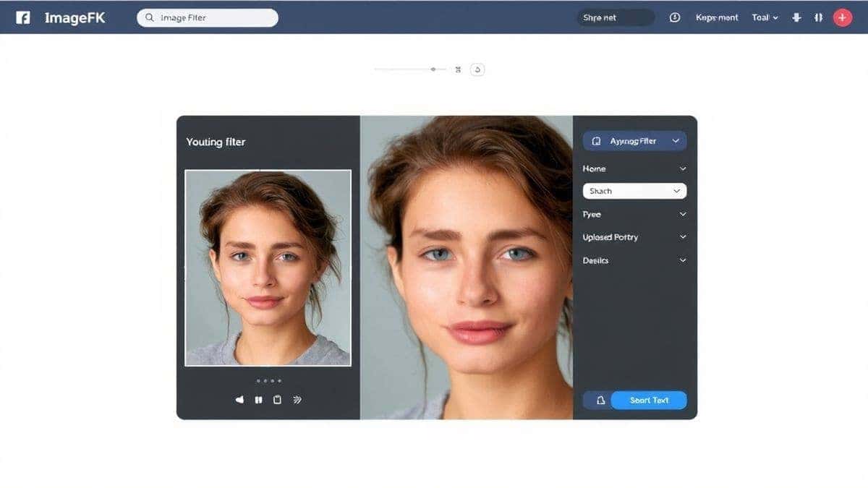868x488 pixels.
Task: Expand the Home section
Action: [x=634, y=168]
